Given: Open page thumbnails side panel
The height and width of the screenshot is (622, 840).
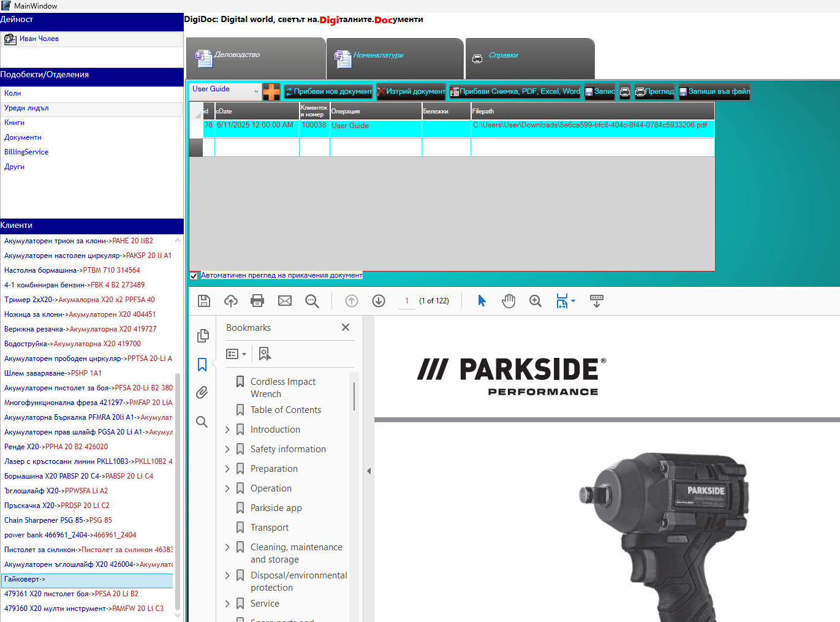Looking at the screenshot, I should point(203,336).
